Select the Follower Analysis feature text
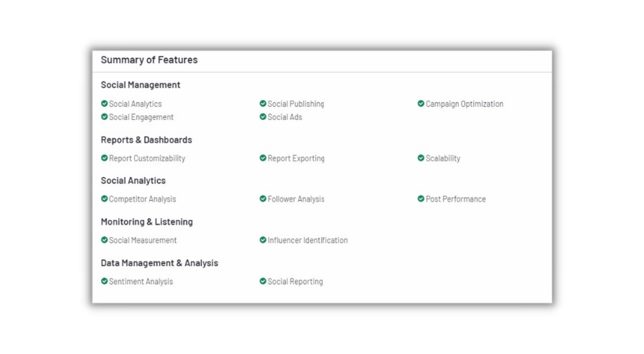Image resolution: width=644 pixels, height=354 pixels. [x=296, y=199]
